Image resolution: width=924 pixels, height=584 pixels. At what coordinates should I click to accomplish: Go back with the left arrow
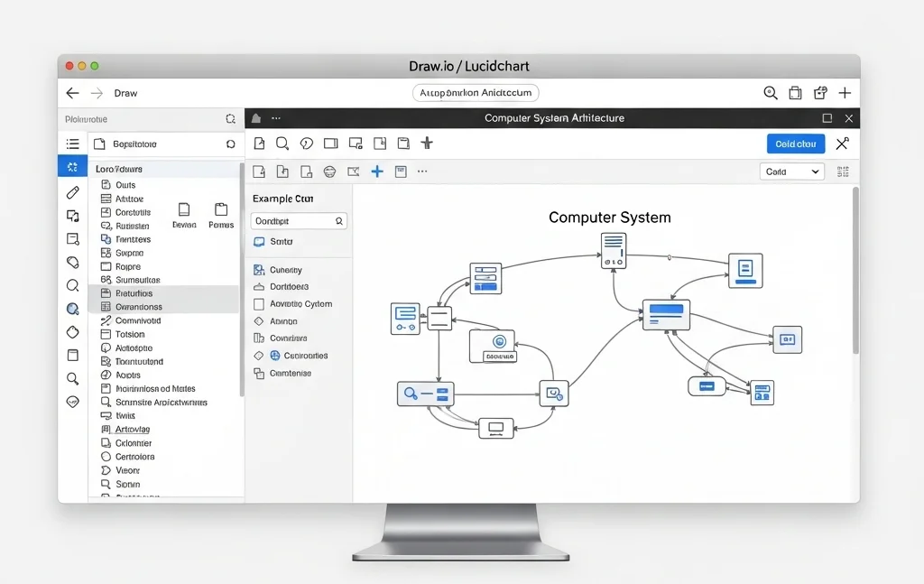(x=72, y=93)
